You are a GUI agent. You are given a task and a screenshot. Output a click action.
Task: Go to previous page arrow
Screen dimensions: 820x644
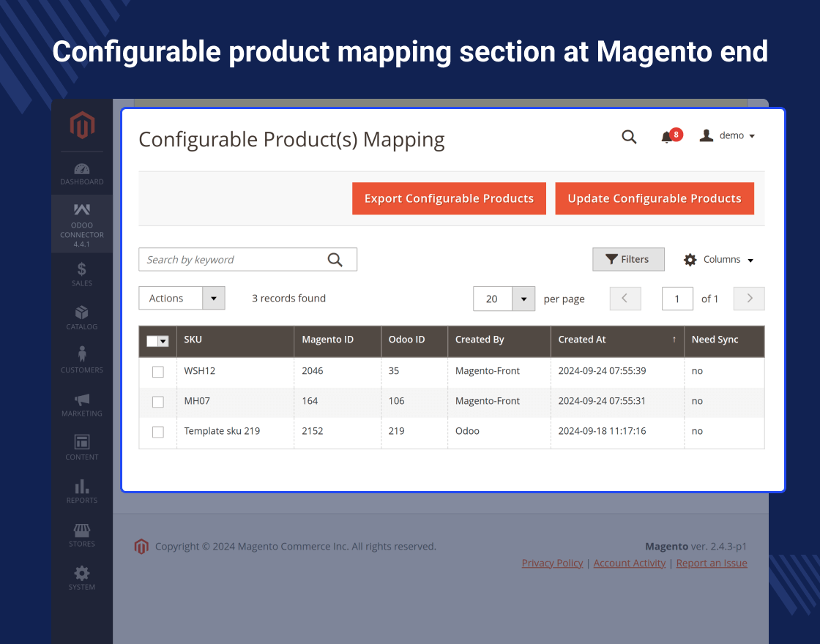pos(625,299)
